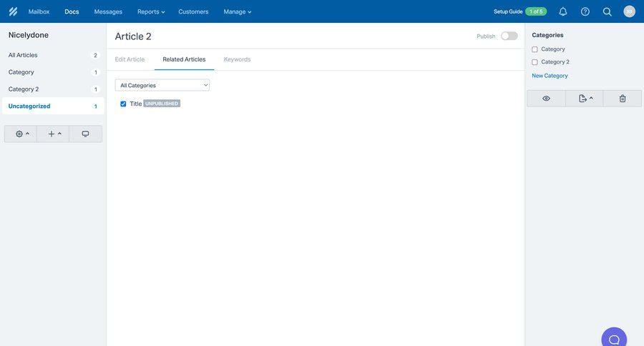This screenshot has width=644, height=346.
Task: Open Messages in top navigation
Action: coord(108,11)
